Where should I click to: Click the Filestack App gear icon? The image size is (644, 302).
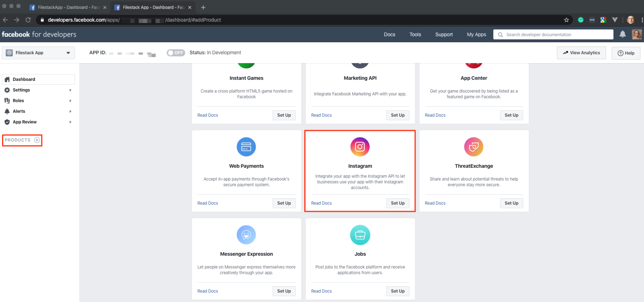click(x=9, y=53)
